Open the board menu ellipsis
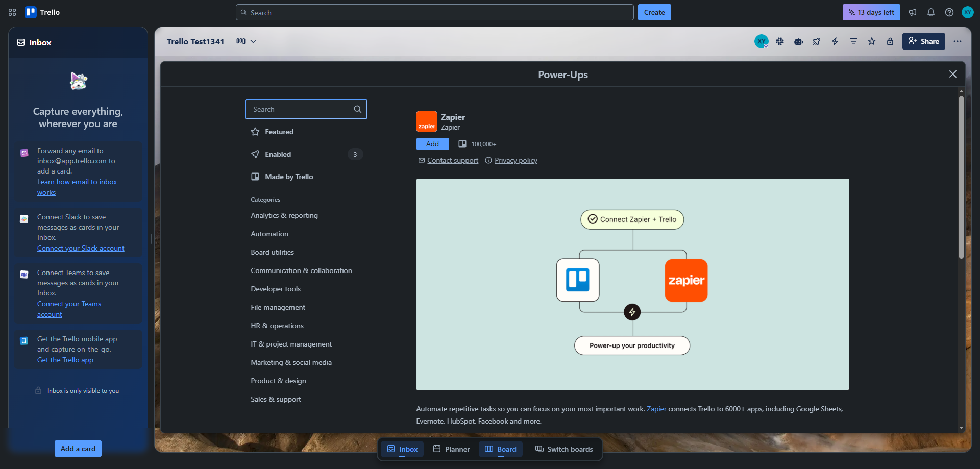The width and height of the screenshot is (980, 469). [958, 41]
